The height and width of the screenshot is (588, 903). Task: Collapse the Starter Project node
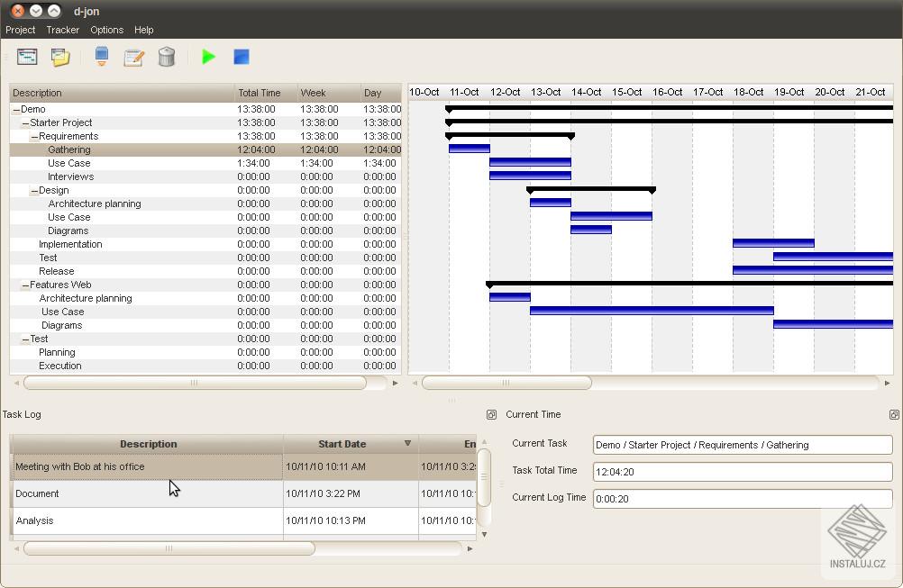(x=25, y=123)
